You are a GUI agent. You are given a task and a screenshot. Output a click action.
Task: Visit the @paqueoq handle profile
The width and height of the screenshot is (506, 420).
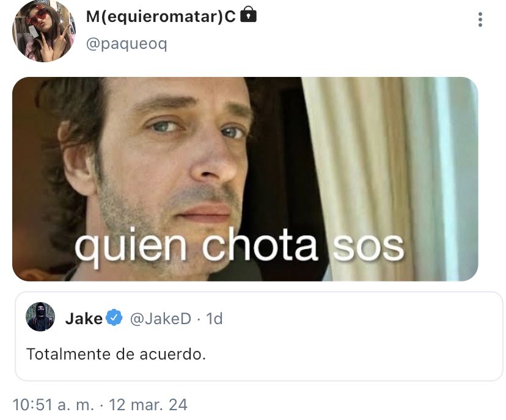(126, 44)
